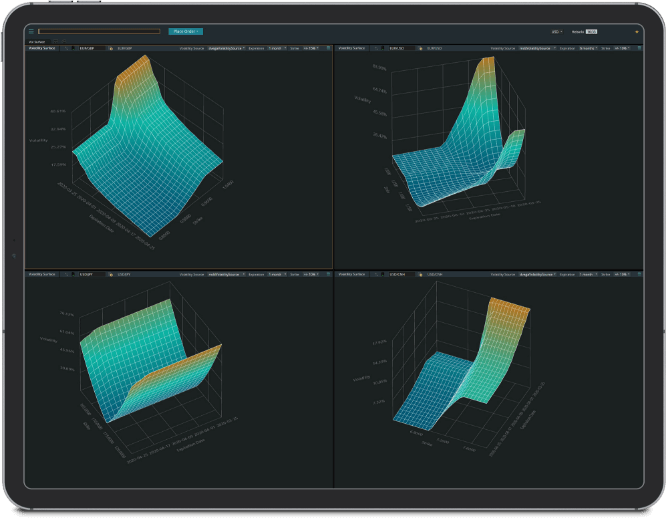
Task: Select the Vol Surface tab
Action: [38, 41]
